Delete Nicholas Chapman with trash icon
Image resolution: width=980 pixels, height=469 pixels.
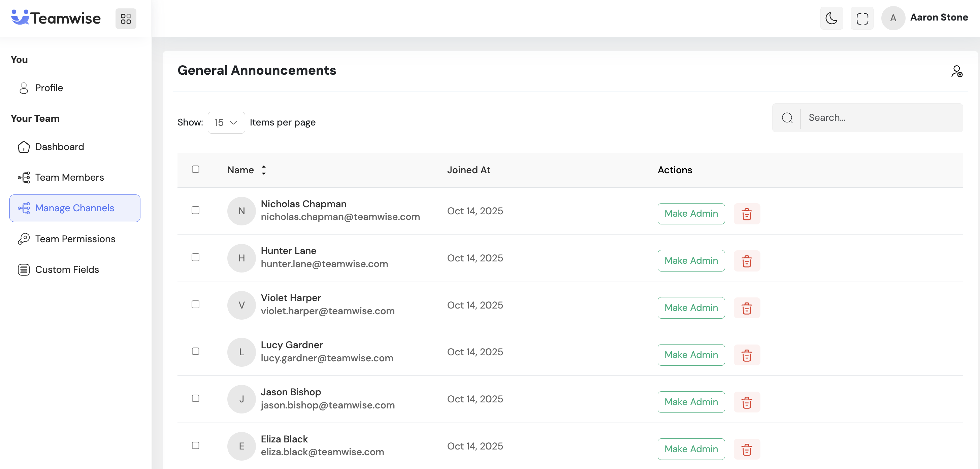click(746, 214)
